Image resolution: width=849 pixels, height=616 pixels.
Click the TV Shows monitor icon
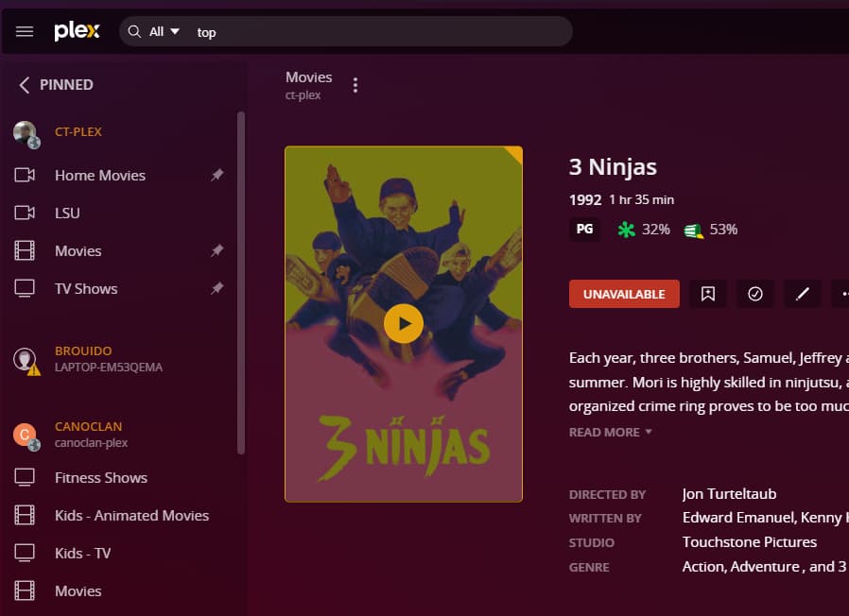(25, 288)
